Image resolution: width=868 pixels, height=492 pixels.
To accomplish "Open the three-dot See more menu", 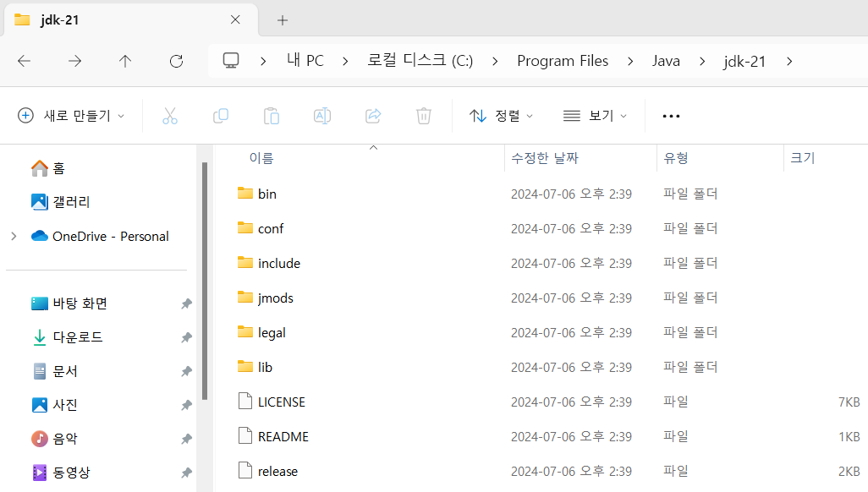I will (x=671, y=116).
